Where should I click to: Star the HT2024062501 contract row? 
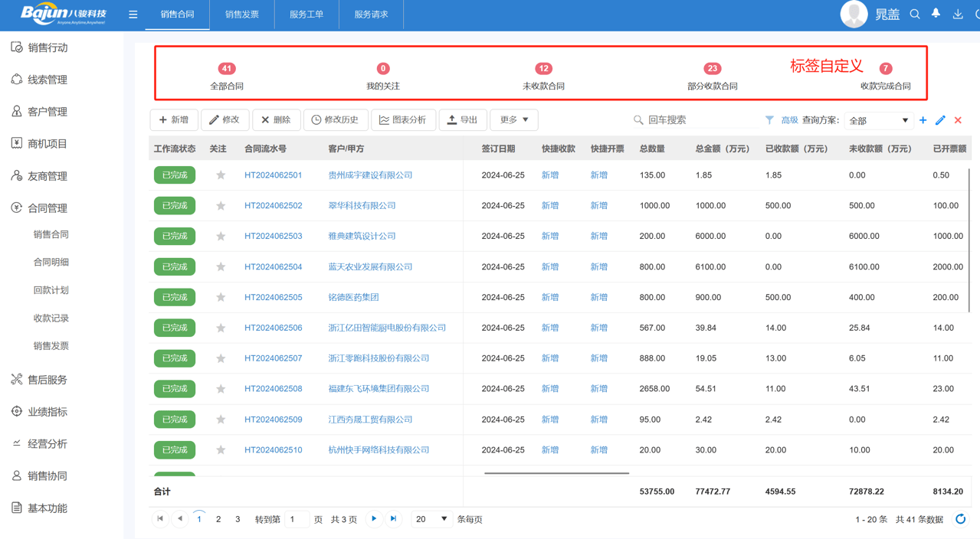coord(221,175)
